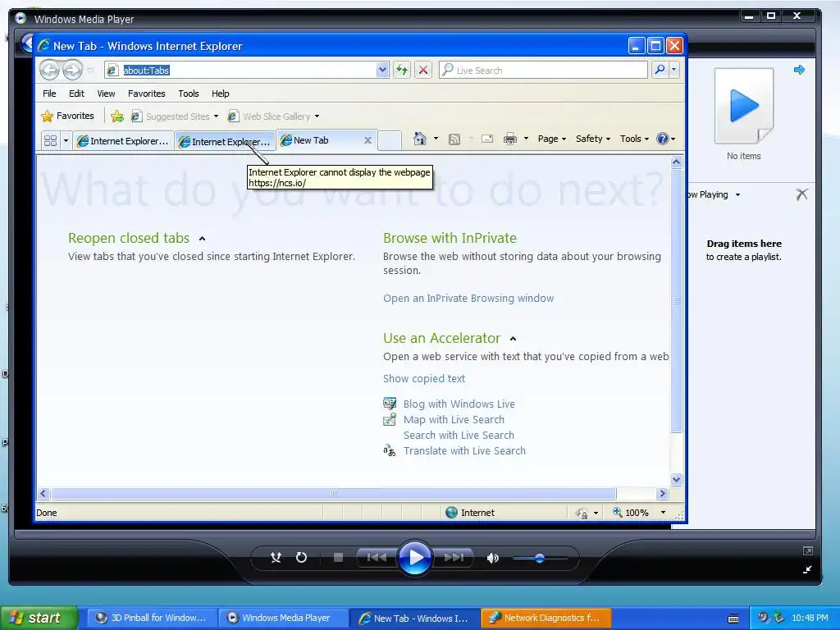Open the Tools command bar dropdown

(x=634, y=139)
